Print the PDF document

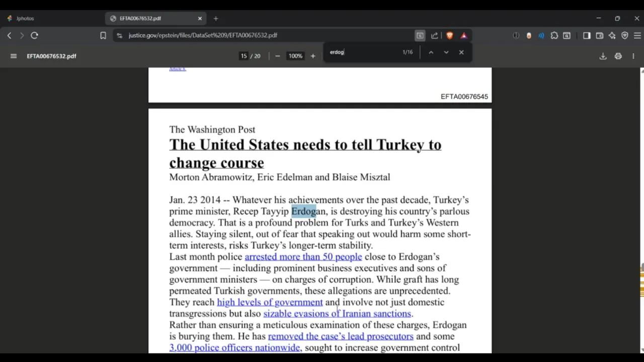[618, 56]
